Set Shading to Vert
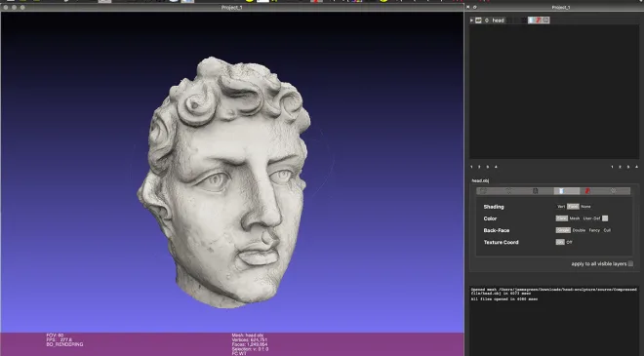The image size is (644, 356). click(x=561, y=207)
